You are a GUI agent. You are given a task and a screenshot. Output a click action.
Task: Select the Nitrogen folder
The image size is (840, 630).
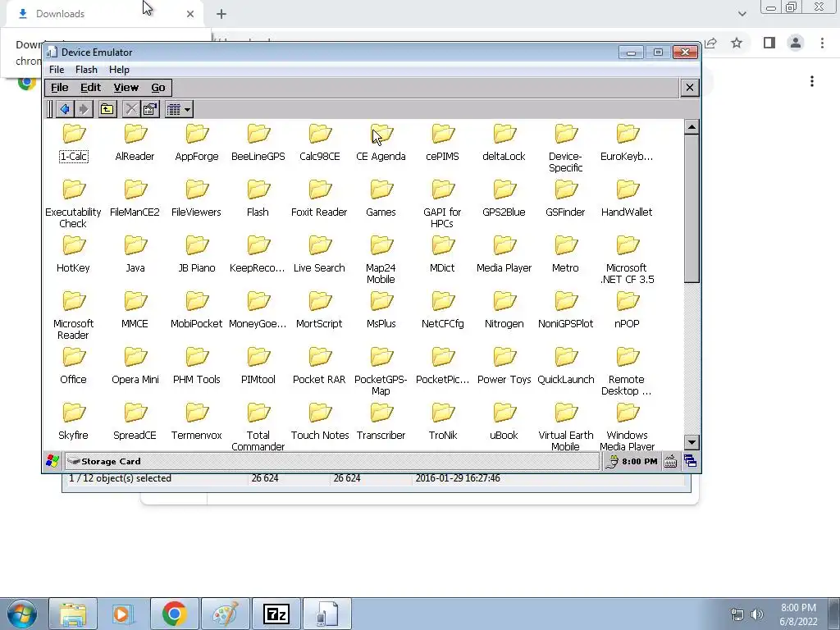point(504,309)
